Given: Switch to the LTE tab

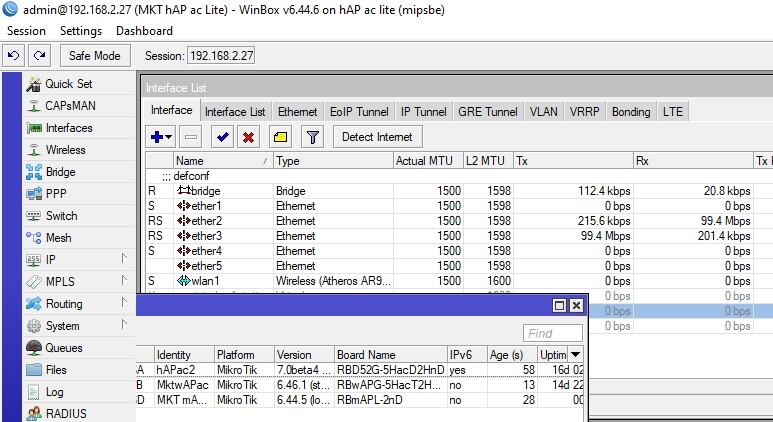Looking at the screenshot, I should (672, 112).
